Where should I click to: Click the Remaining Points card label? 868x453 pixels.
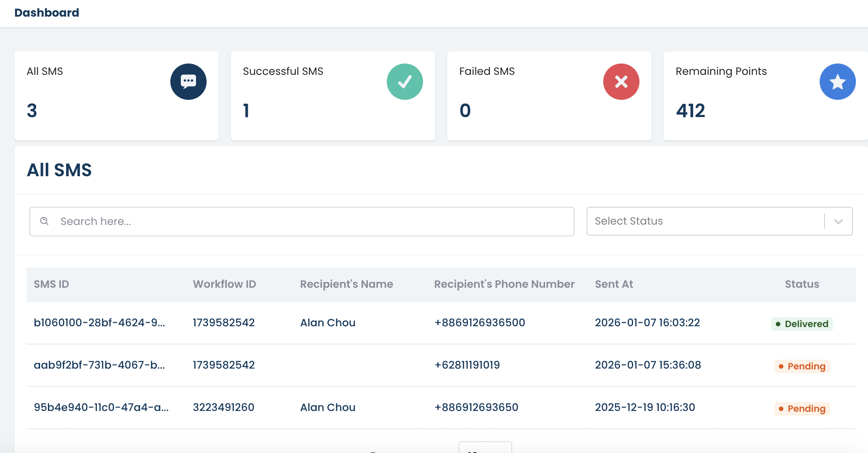coord(721,71)
